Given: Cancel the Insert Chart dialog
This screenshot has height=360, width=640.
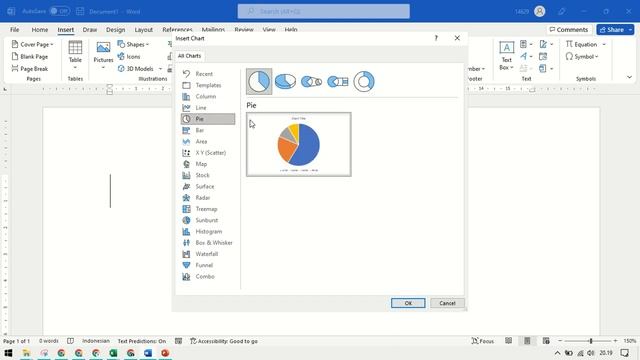Looking at the screenshot, I should [447, 303].
